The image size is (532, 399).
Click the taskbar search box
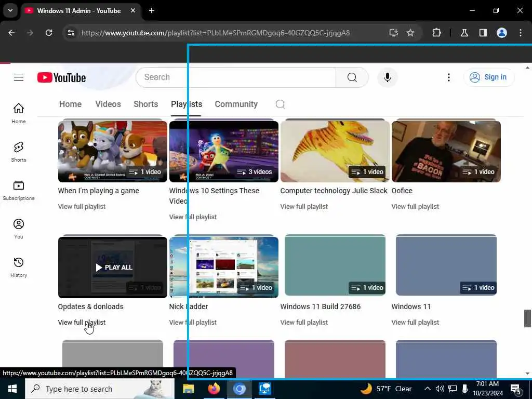[100, 389]
